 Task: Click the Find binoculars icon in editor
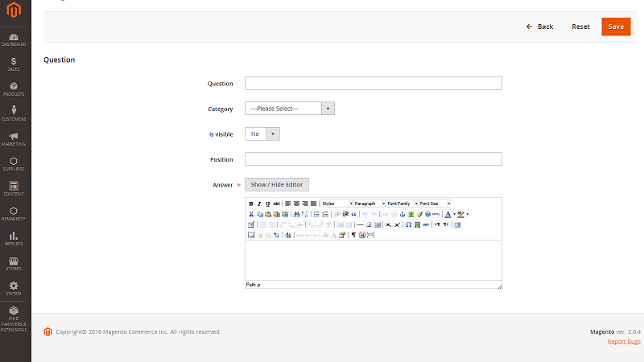point(296,214)
